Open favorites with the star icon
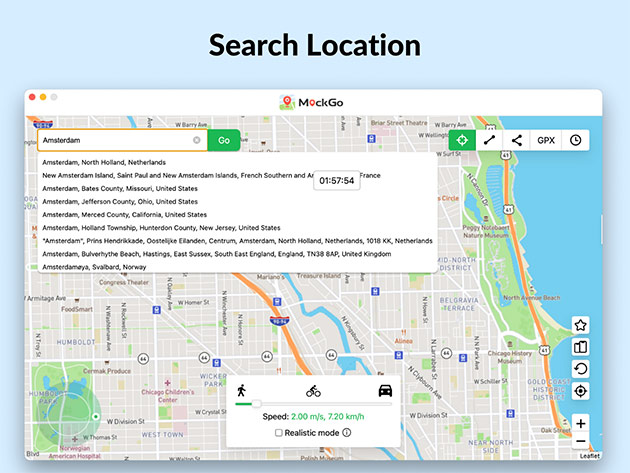630x473 pixels. [x=581, y=325]
